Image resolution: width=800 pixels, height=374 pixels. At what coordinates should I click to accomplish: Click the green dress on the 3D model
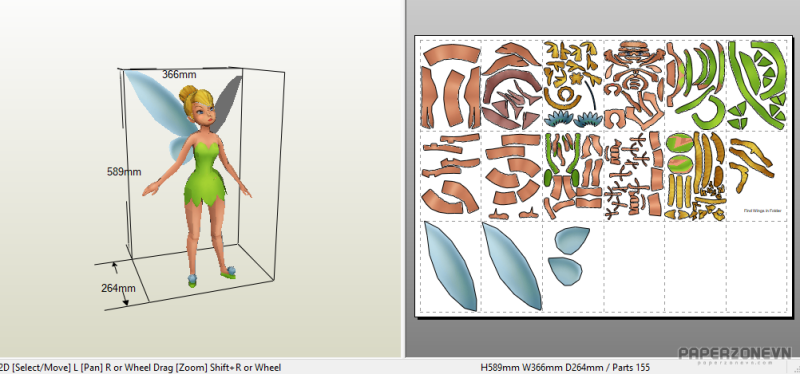(x=205, y=174)
